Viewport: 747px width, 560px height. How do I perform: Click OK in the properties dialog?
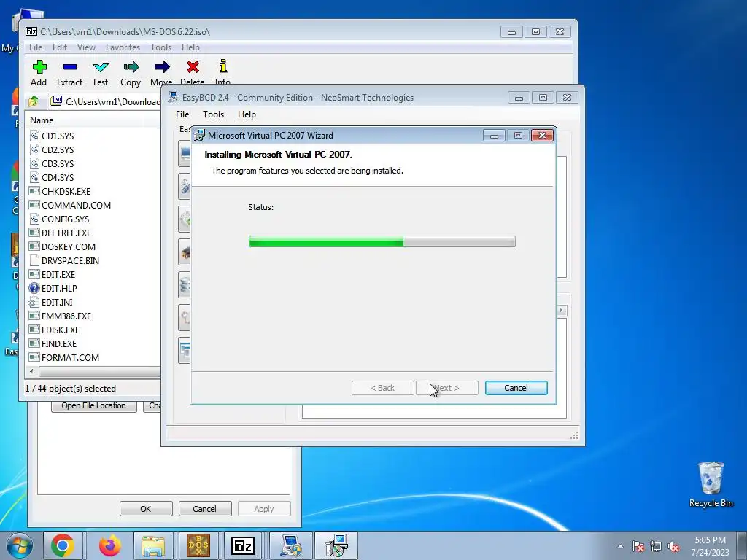tap(146, 508)
